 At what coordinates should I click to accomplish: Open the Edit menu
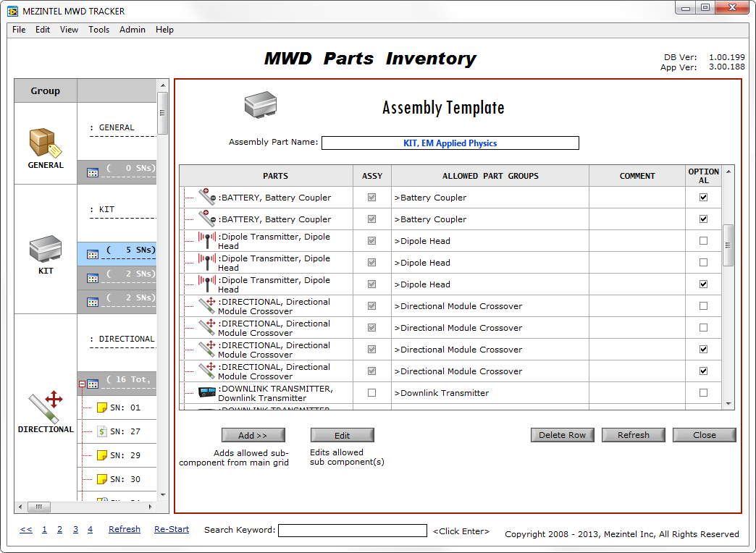[x=43, y=30]
